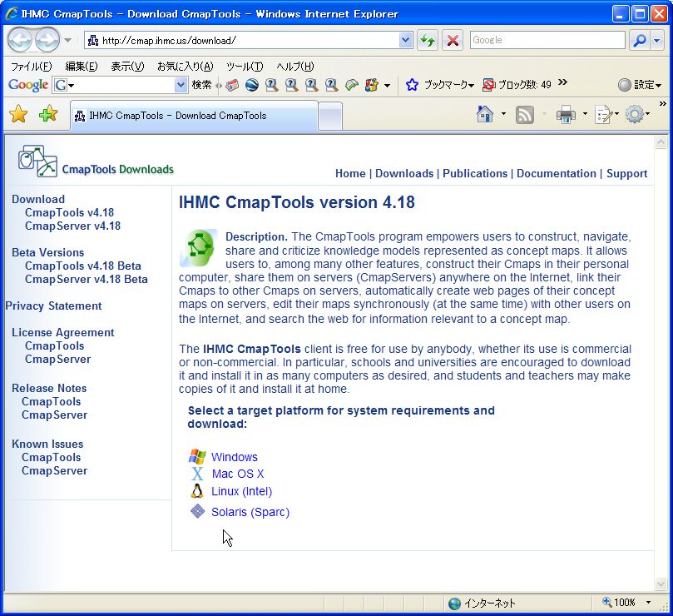The height and width of the screenshot is (616, 673).
Task: Click the CmapTools logo in page header
Action: click(37, 161)
